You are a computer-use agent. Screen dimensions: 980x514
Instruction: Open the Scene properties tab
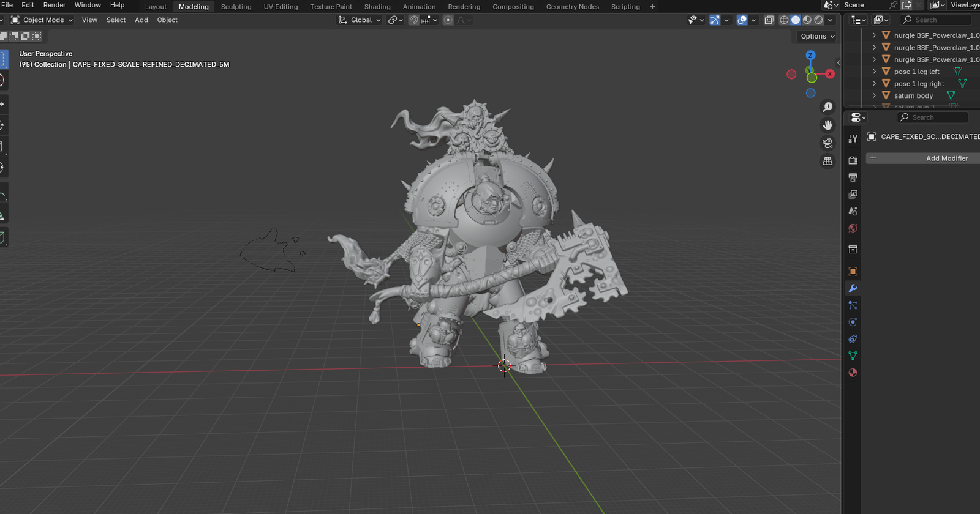[x=853, y=211]
